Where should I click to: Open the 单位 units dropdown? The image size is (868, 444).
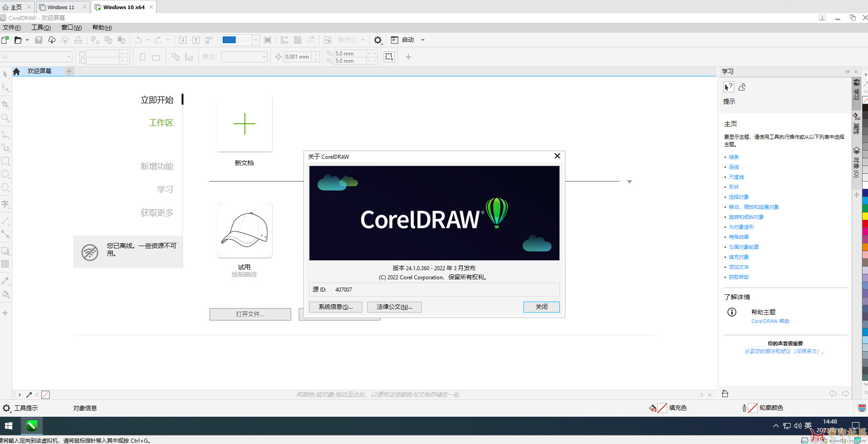coord(244,57)
